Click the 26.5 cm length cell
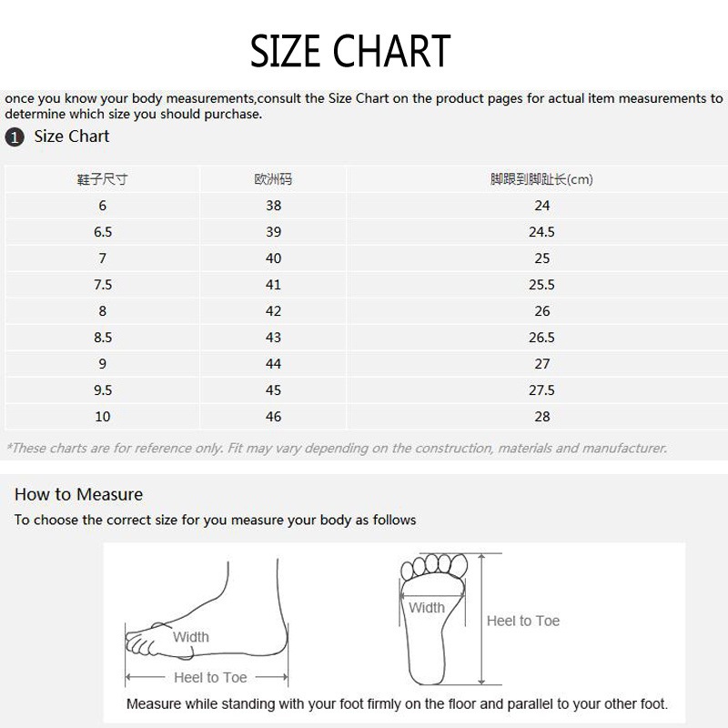728x728 pixels. 541,338
